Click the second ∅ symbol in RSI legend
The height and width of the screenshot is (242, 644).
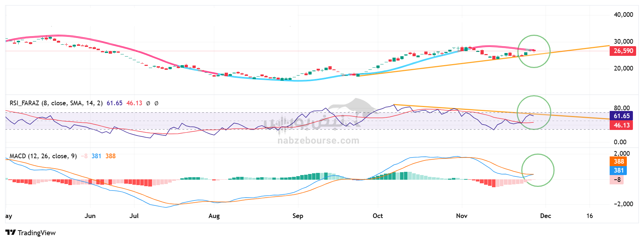tap(156, 103)
